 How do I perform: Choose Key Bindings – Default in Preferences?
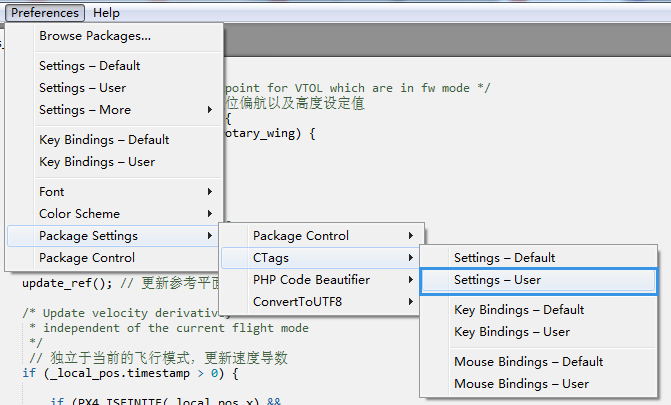tap(104, 140)
